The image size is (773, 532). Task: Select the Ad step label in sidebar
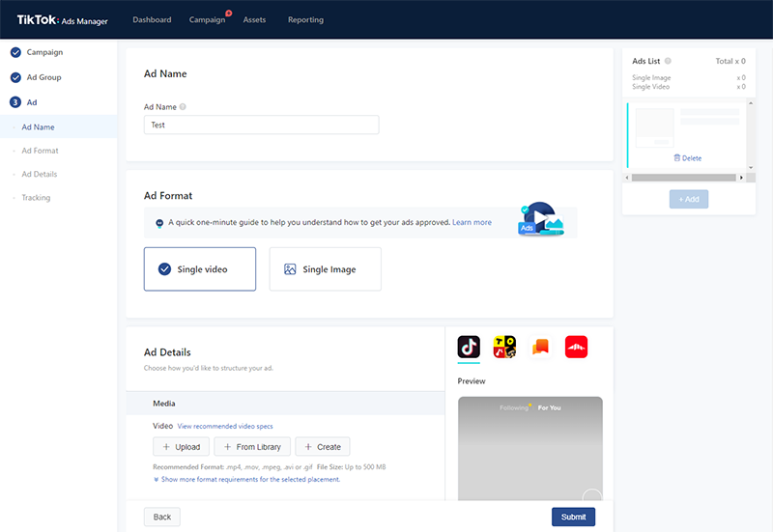tap(32, 102)
